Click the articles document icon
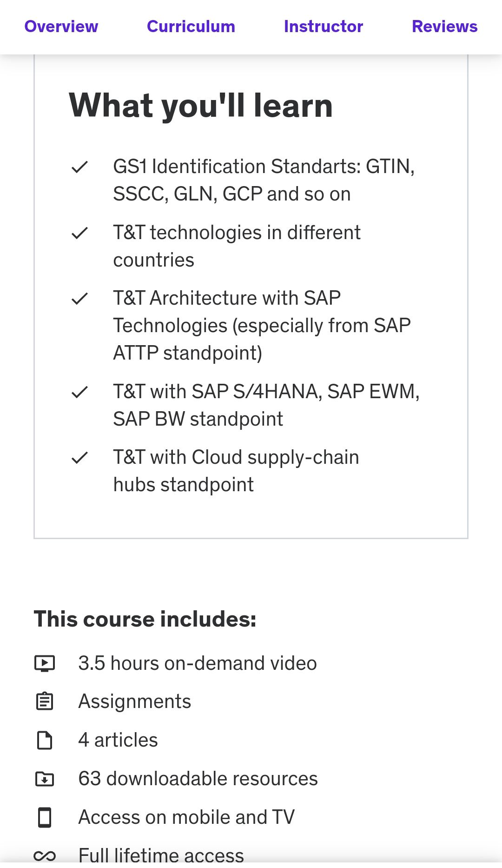The height and width of the screenshot is (868, 502). coord(45,740)
